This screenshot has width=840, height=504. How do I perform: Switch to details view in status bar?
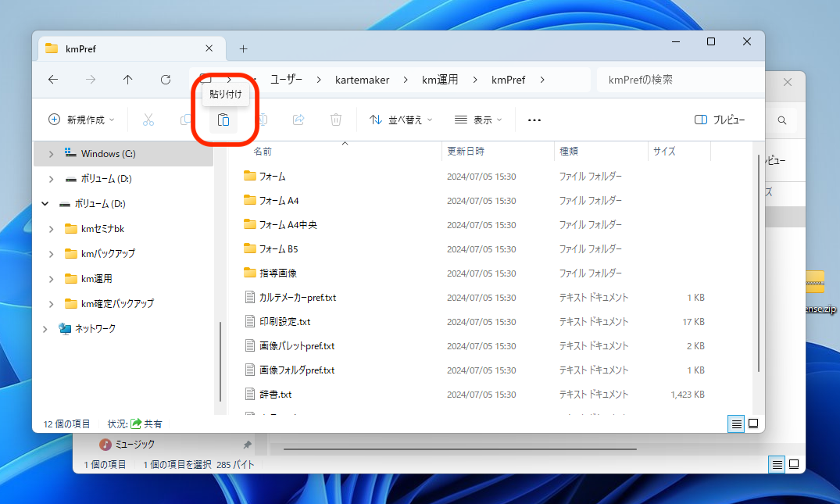(736, 424)
